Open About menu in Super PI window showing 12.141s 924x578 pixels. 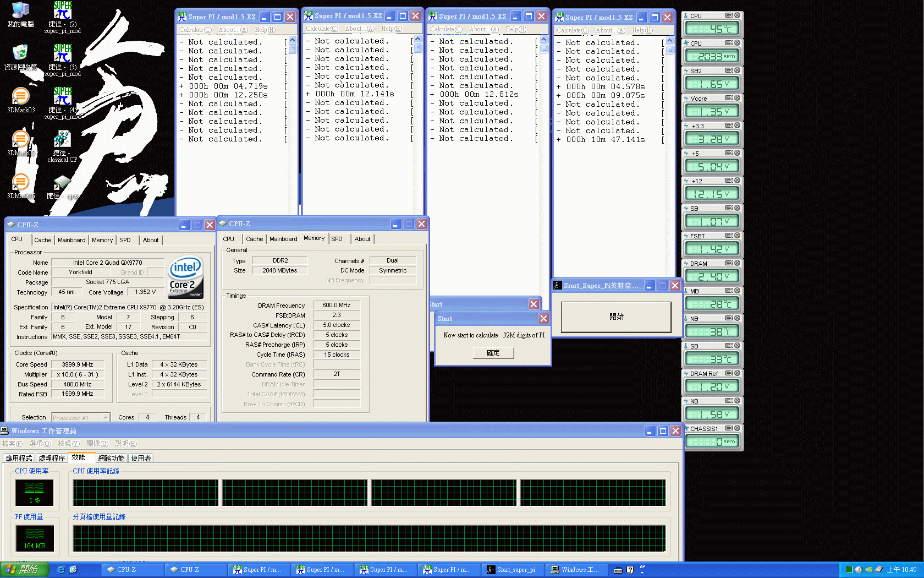point(360,29)
